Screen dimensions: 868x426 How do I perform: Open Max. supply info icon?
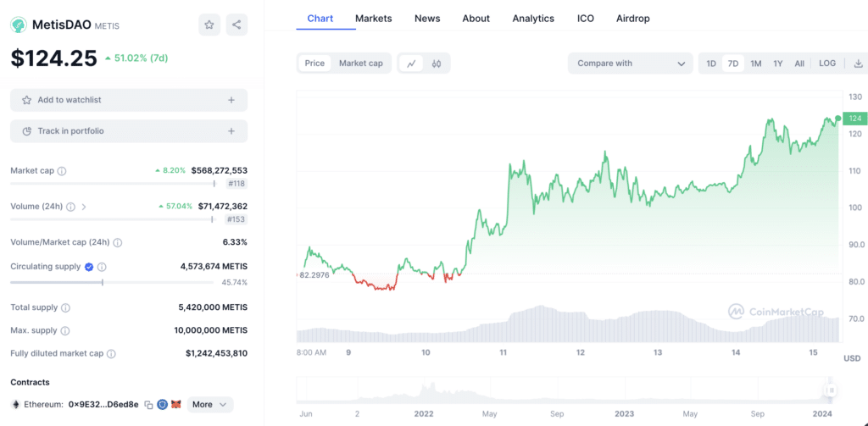tap(64, 331)
